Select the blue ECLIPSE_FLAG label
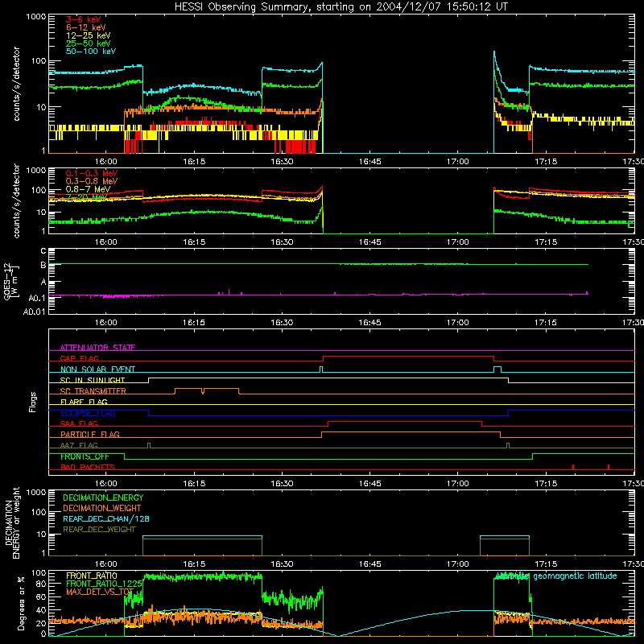Viewport: 644px width, 644px height. point(88,413)
